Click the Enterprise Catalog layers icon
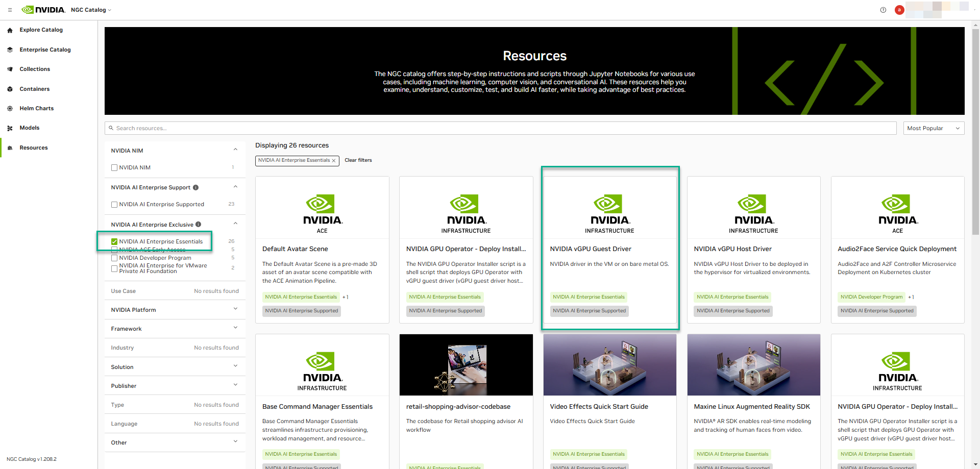The height and width of the screenshot is (469, 980). point(10,50)
